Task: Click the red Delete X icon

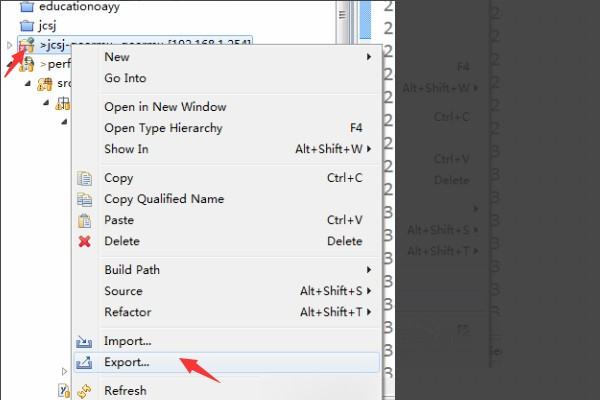Action: (85, 241)
